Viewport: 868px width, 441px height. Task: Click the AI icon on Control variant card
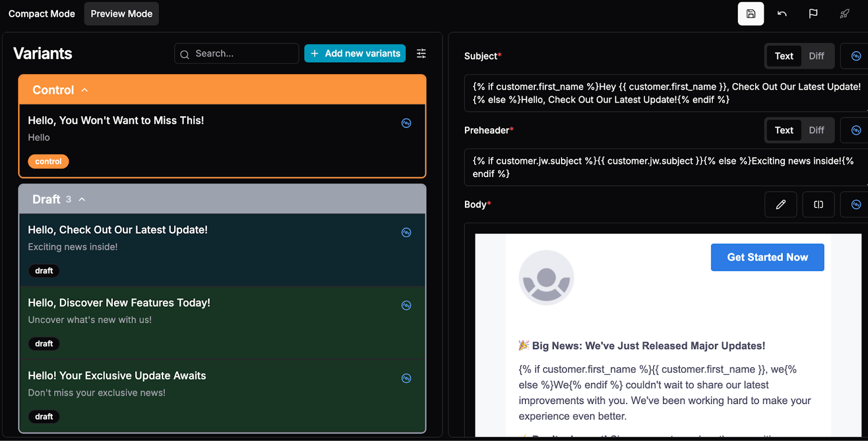point(406,123)
